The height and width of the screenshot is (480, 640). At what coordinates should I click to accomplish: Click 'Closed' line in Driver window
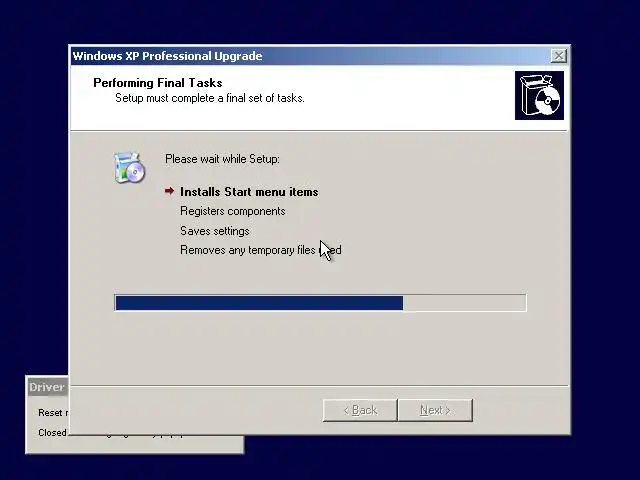pyautogui.click(x=52, y=432)
